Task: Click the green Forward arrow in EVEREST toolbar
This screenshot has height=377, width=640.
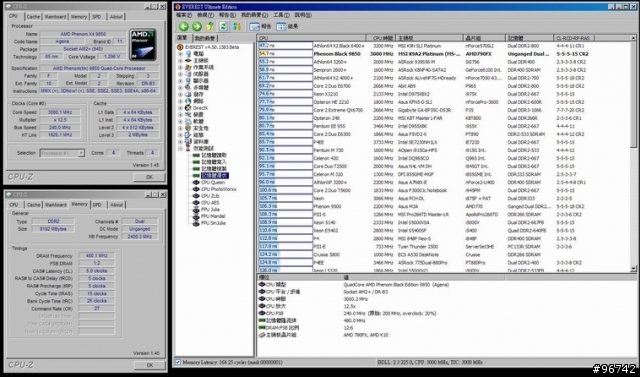Action: click(x=197, y=27)
